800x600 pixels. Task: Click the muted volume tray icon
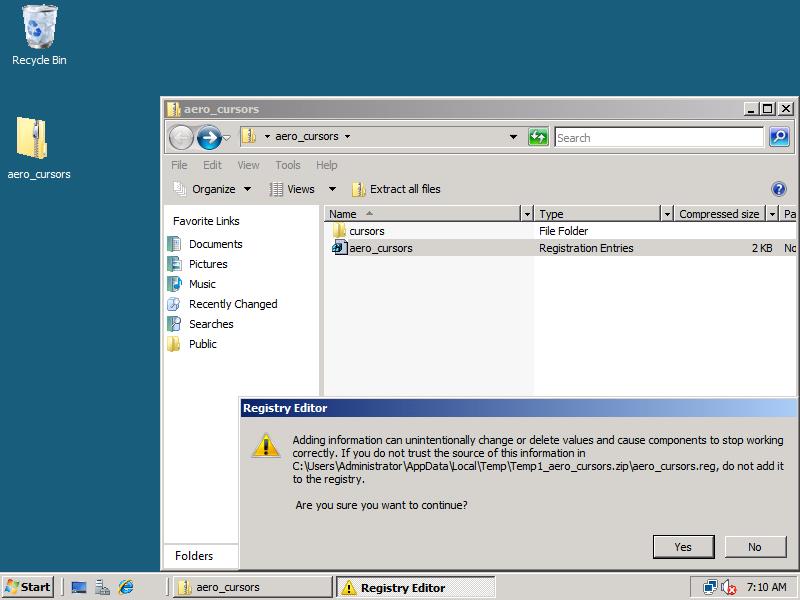tap(729, 588)
